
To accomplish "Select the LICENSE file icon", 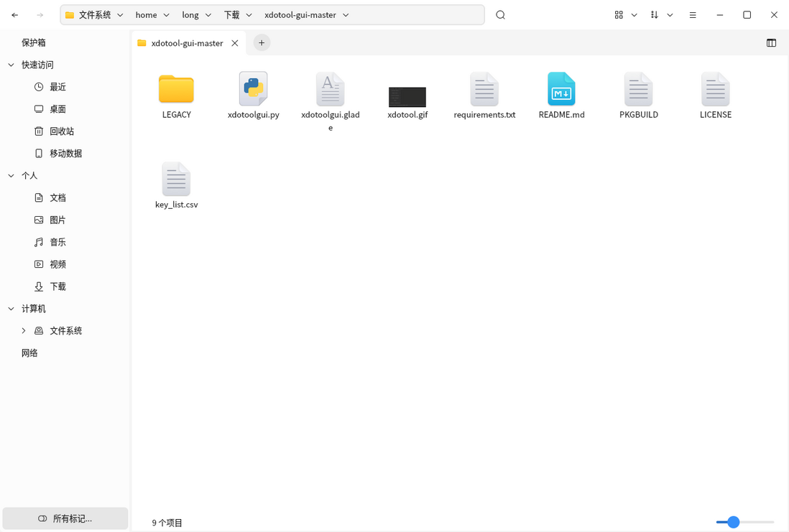I will [716, 89].
